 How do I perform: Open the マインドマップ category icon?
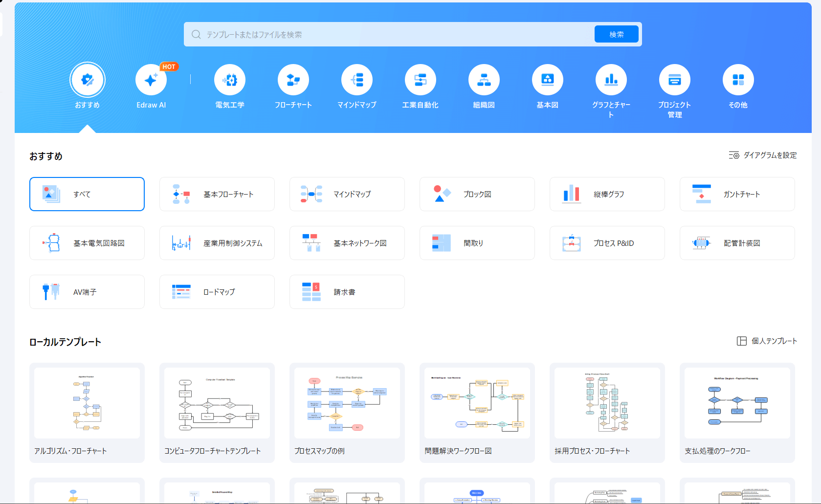[x=357, y=80]
